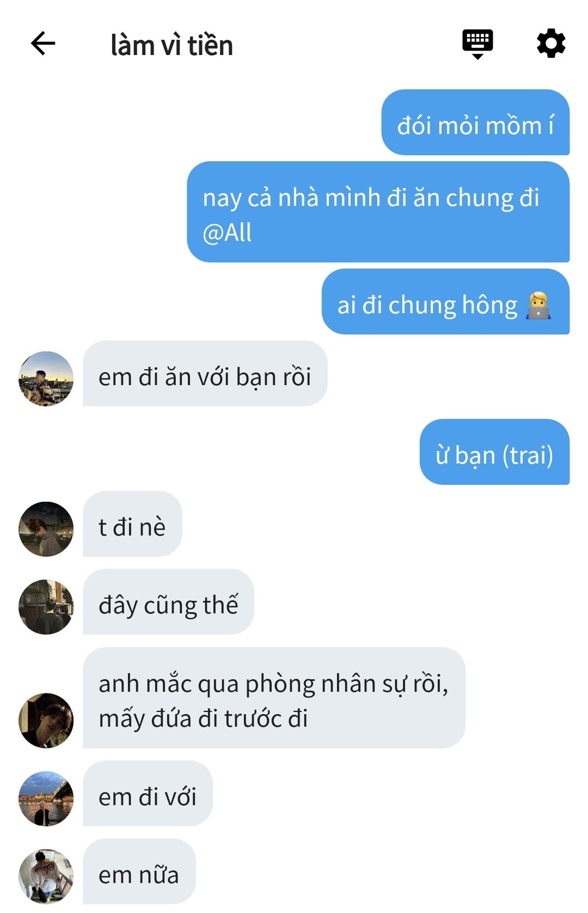Open chat settings gear icon

551,44
